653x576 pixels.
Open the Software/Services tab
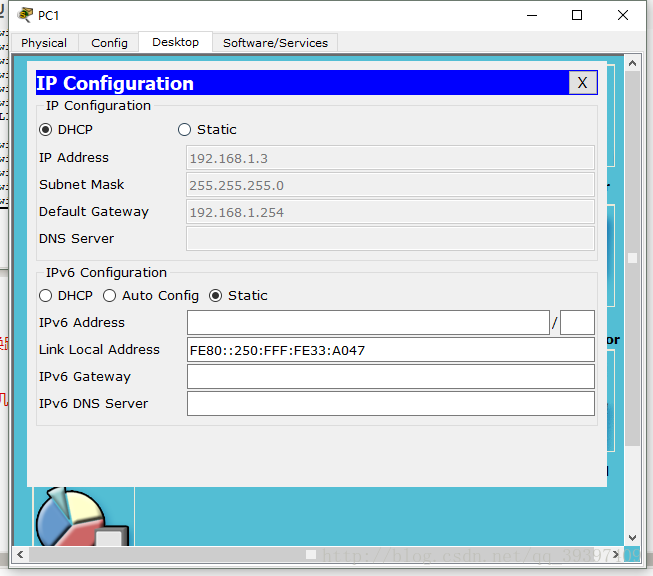tap(275, 43)
